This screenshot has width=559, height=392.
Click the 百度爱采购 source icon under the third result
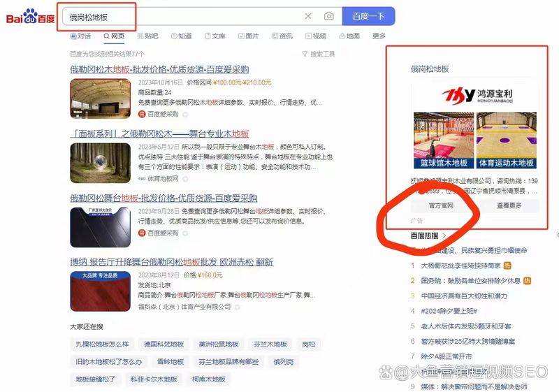coord(142,233)
